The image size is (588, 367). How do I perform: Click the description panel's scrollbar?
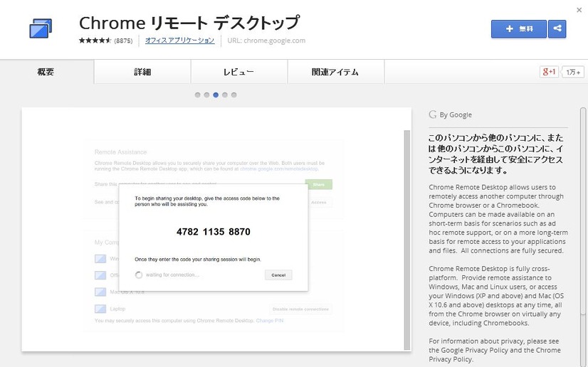tap(583, 211)
